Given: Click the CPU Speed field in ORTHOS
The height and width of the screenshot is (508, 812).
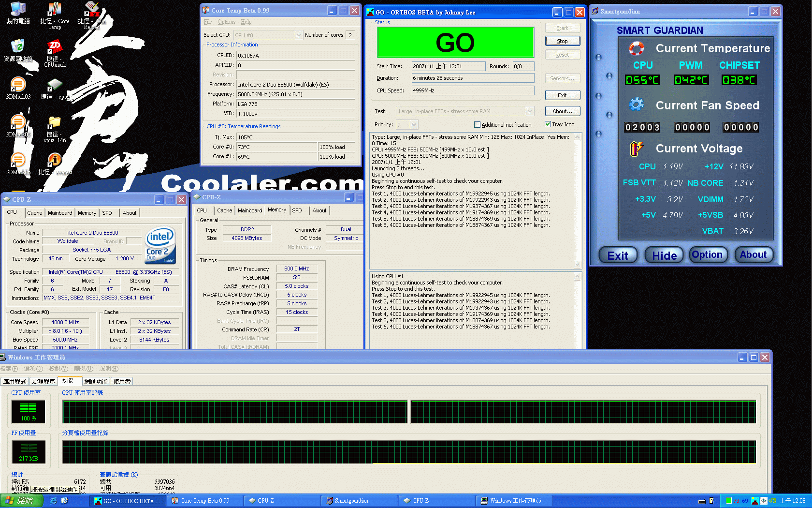Looking at the screenshot, I should pyautogui.click(x=473, y=90).
